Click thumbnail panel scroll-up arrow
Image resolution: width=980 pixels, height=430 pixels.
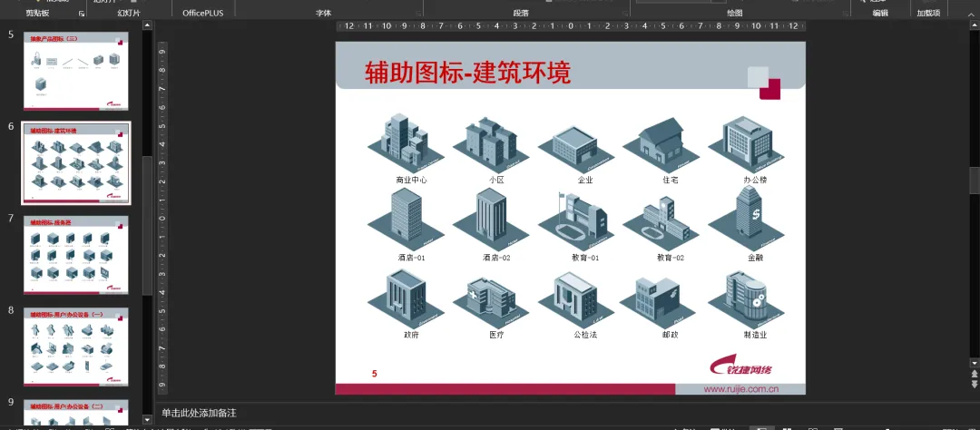click(148, 25)
